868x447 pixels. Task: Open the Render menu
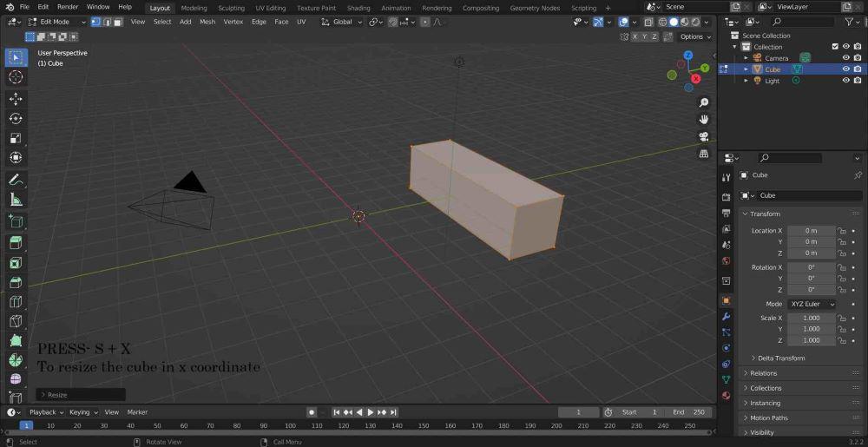click(x=68, y=7)
